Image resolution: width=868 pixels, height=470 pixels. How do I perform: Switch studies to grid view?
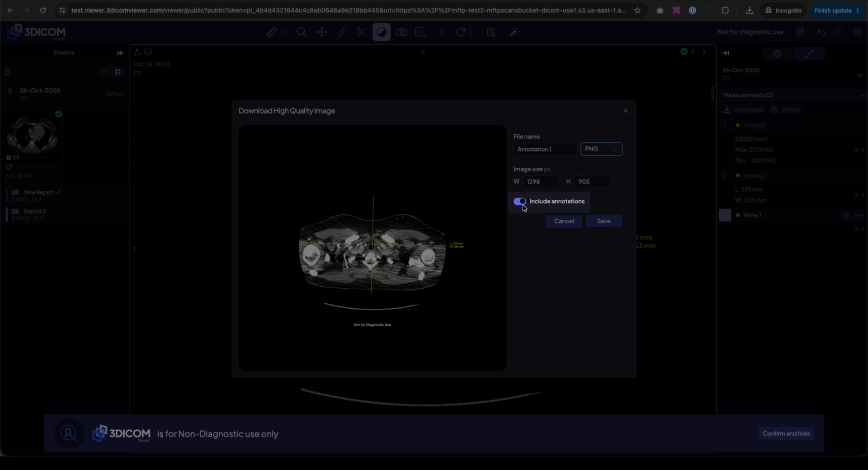click(x=118, y=71)
